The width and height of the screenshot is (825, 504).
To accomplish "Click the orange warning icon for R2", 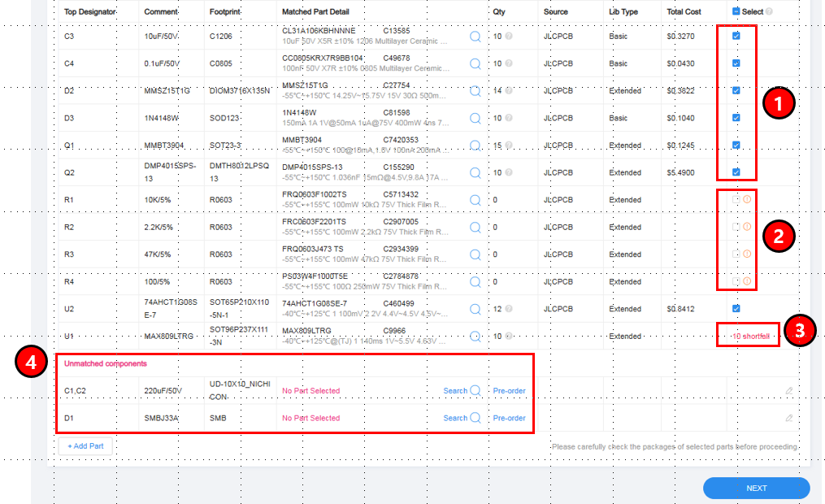I will coord(747,227).
